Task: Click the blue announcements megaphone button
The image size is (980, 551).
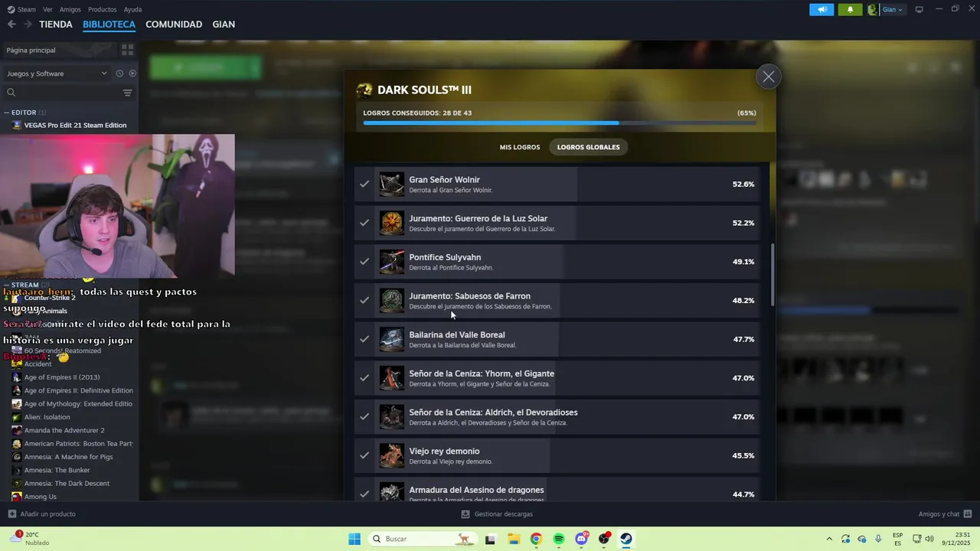Action: [x=822, y=10]
